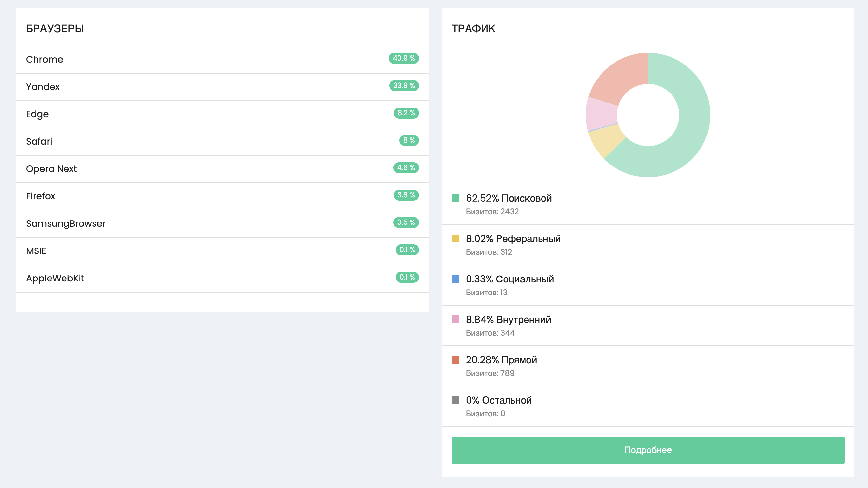Click the Safari browser row label

pos(39,141)
